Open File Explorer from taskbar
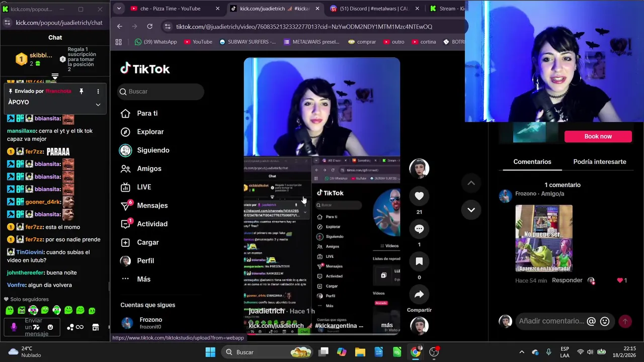 click(360, 352)
